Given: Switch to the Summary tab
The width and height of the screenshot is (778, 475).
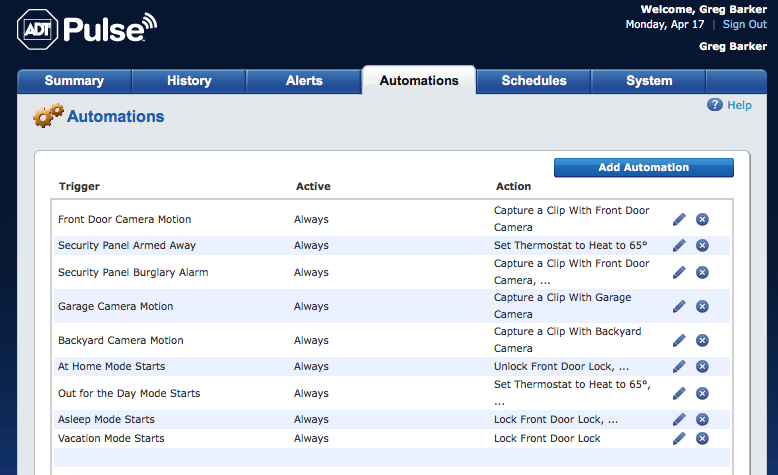Looking at the screenshot, I should pyautogui.click(x=74, y=81).
